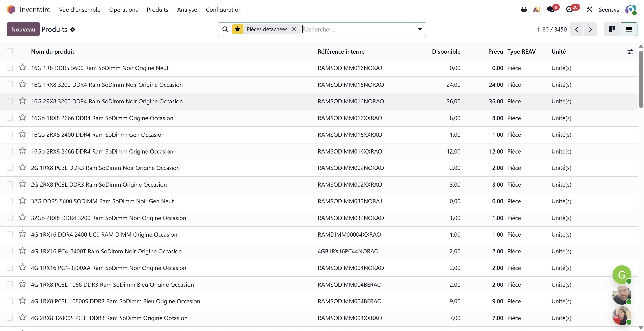Switch to list view
The width and height of the screenshot is (644, 331).
[x=629, y=29]
